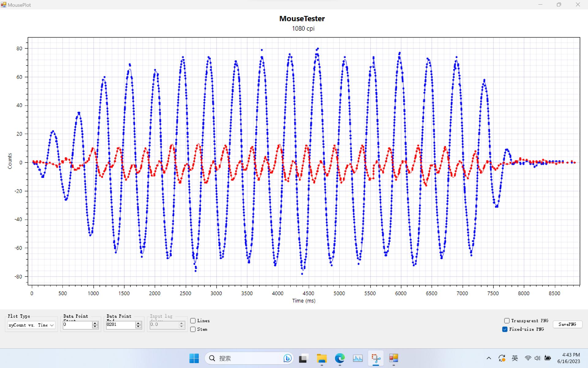Viewport: 588px width, 368px height.
Task: Open the Windows Start menu
Action: click(x=194, y=358)
